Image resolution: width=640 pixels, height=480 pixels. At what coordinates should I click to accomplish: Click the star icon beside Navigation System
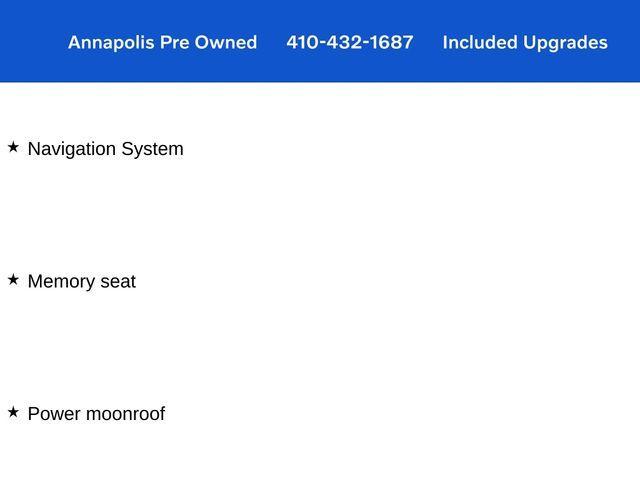[x=13, y=147]
